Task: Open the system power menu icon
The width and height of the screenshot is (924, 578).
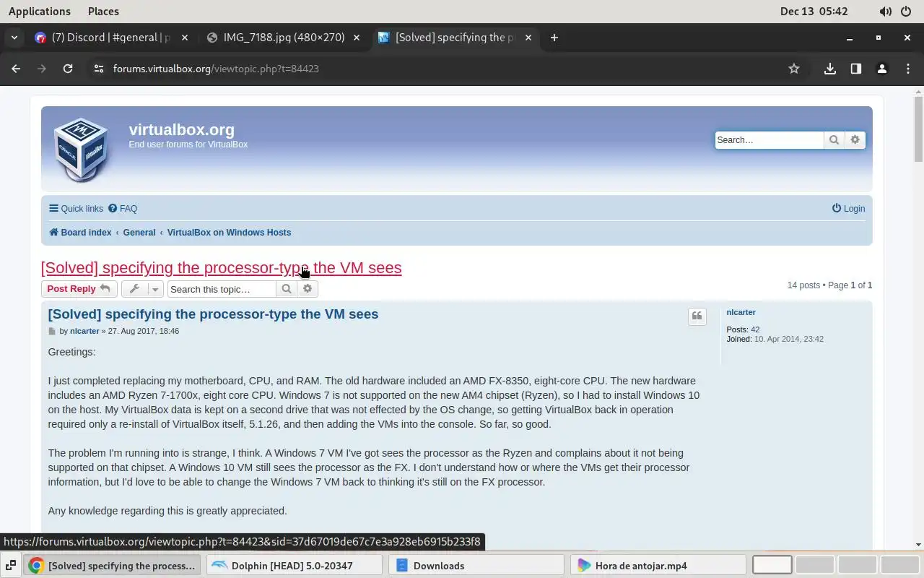Action: click(x=907, y=12)
